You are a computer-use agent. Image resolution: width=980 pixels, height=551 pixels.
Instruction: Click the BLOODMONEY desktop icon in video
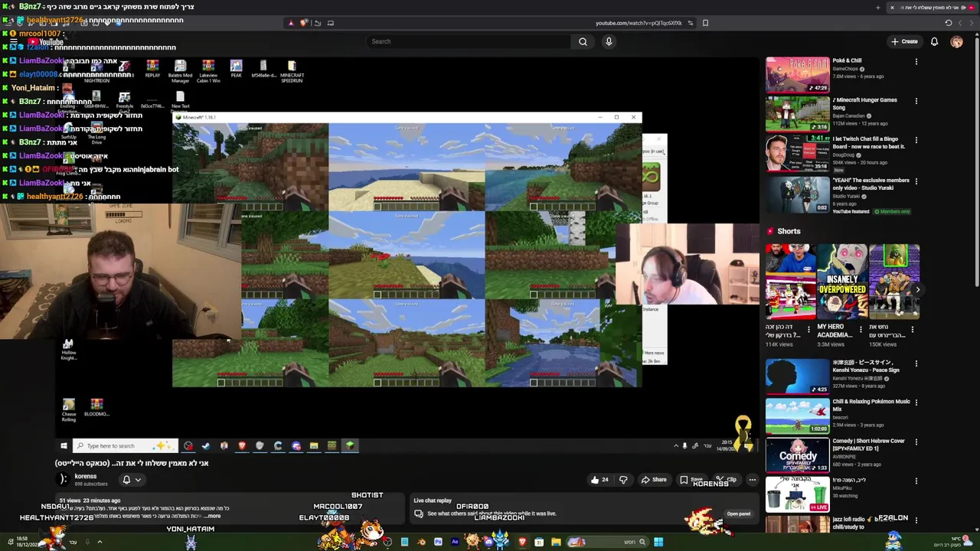tap(96, 408)
